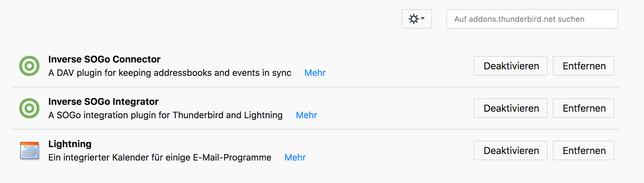Click the SOGo integration plugin description
The width and height of the screenshot is (644, 183).
(165, 115)
